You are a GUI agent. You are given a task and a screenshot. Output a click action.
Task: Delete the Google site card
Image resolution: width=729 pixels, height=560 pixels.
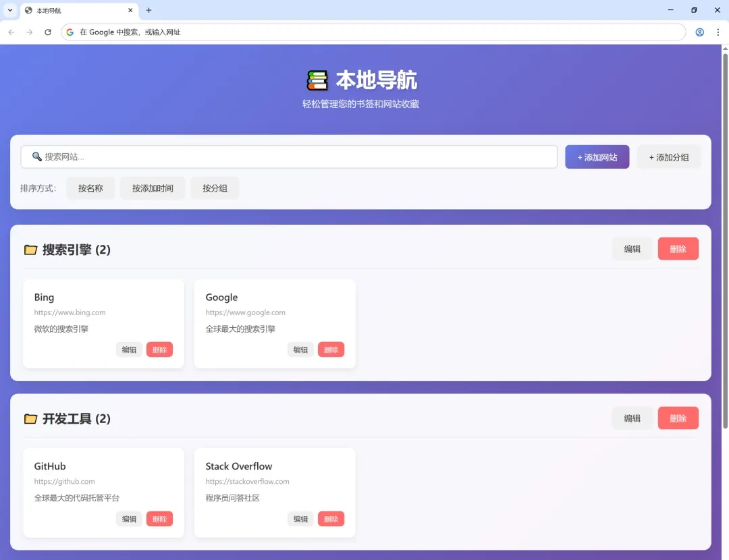tap(331, 349)
